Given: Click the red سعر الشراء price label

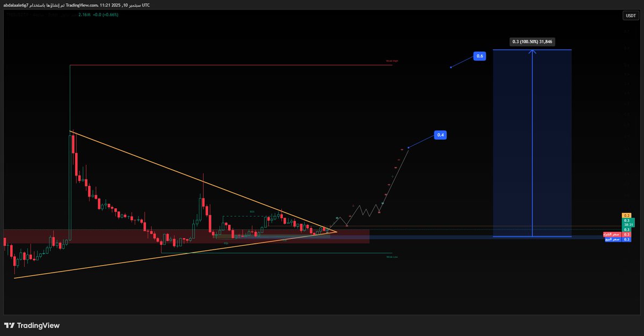Looking at the screenshot, I should click(612, 235).
